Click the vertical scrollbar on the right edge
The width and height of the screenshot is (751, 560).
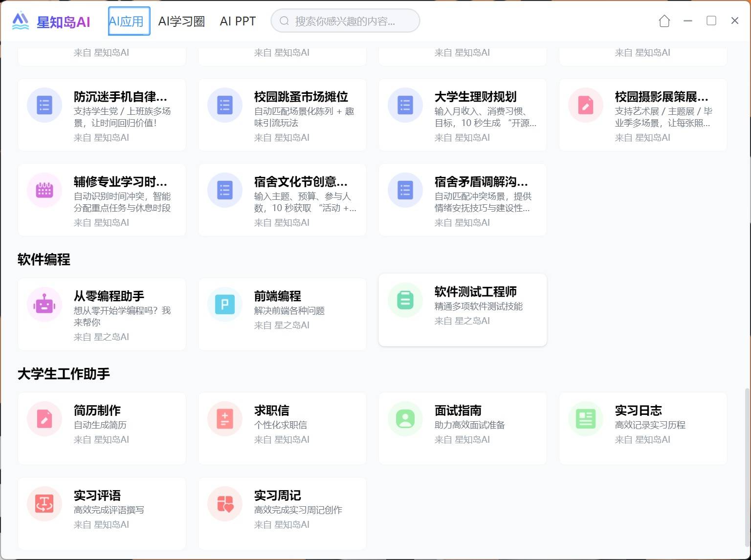[x=746, y=464]
